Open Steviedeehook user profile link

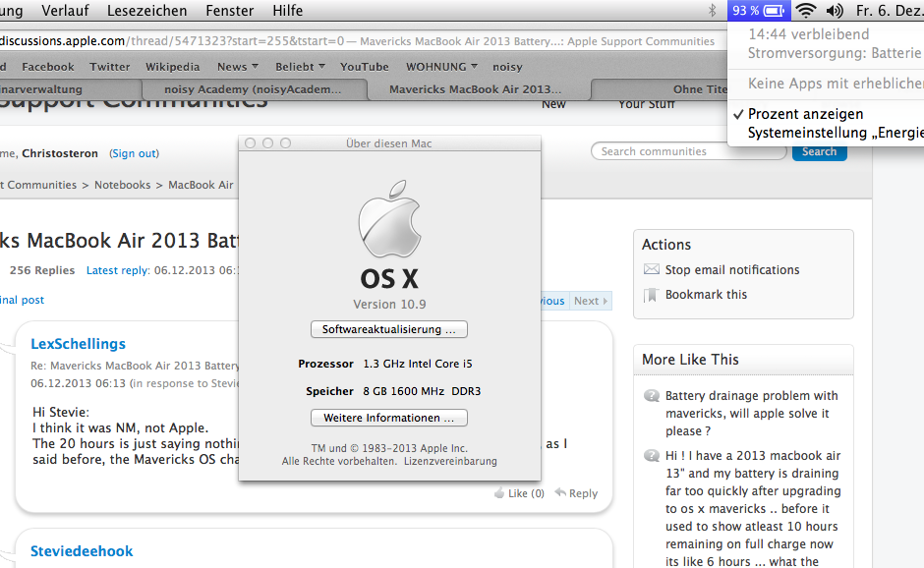coord(82,551)
